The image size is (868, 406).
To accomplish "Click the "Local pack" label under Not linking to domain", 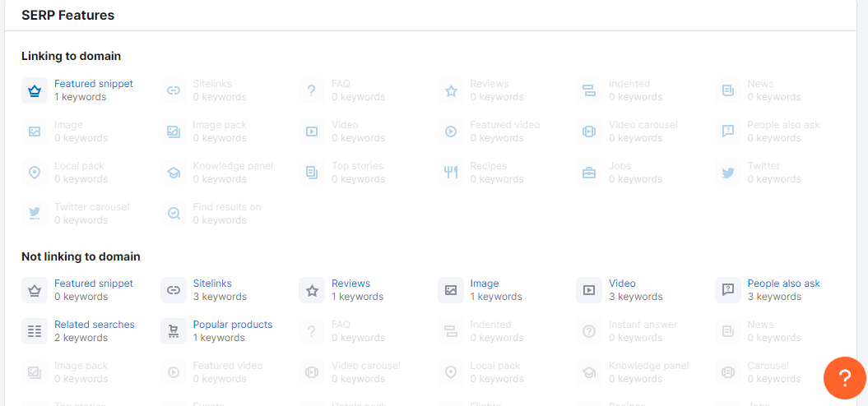I will coord(495,366).
